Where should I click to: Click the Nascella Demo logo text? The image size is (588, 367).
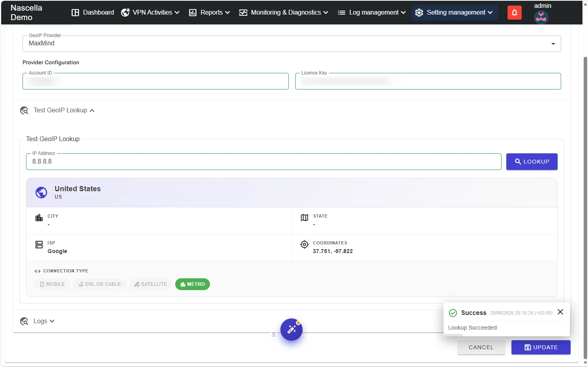26,13
